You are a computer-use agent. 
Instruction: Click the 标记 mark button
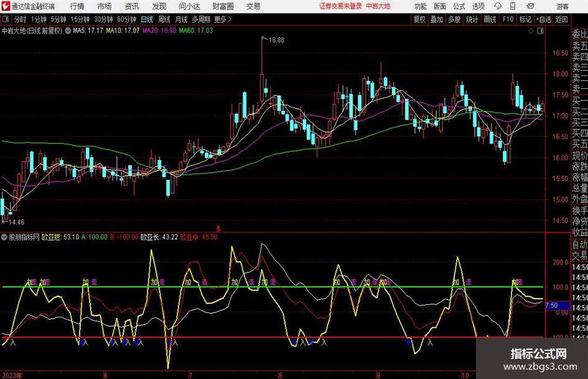525,19
